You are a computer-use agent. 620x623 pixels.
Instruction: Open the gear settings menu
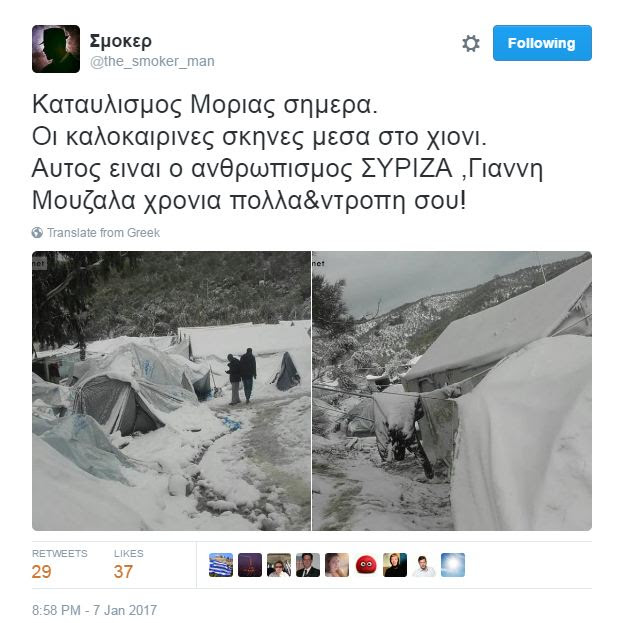coord(471,43)
